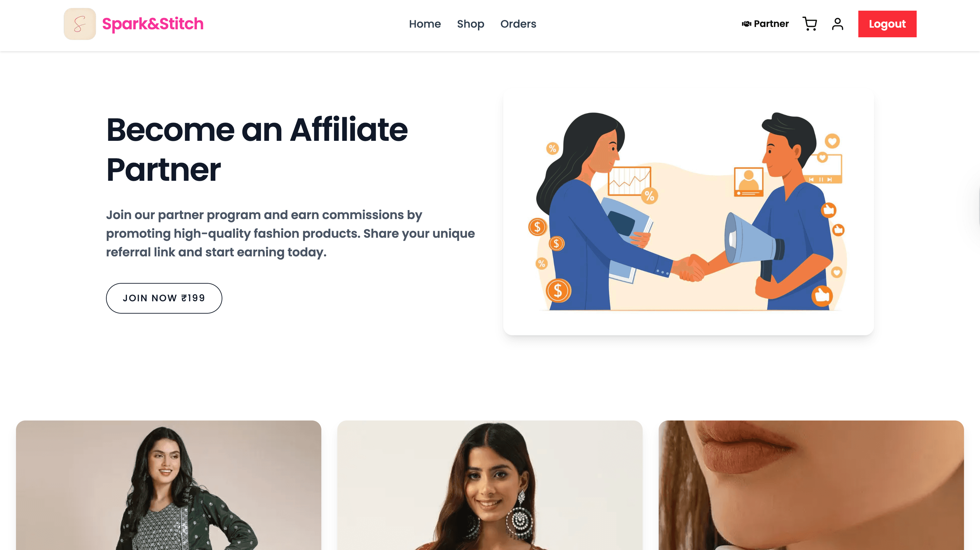Click the Spark&Stitch brand name
This screenshot has height=550, width=980.
tap(153, 24)
